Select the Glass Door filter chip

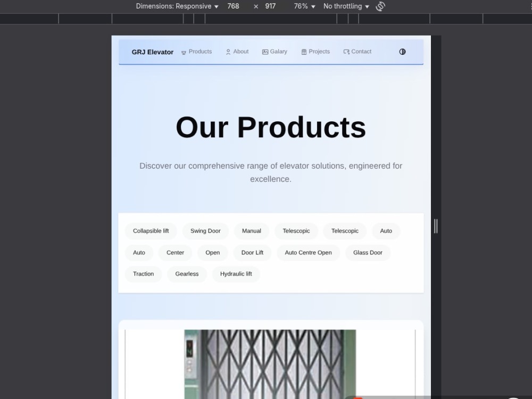[368, 253]
